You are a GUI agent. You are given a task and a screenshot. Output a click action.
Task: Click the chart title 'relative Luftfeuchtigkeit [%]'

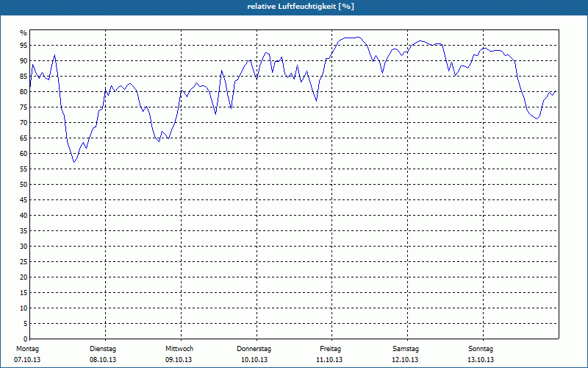click(301, 7)
